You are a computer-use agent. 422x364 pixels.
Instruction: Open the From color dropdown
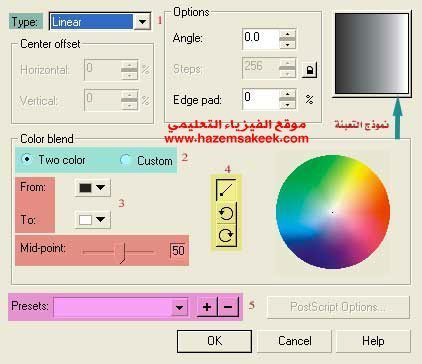[93, 188]
